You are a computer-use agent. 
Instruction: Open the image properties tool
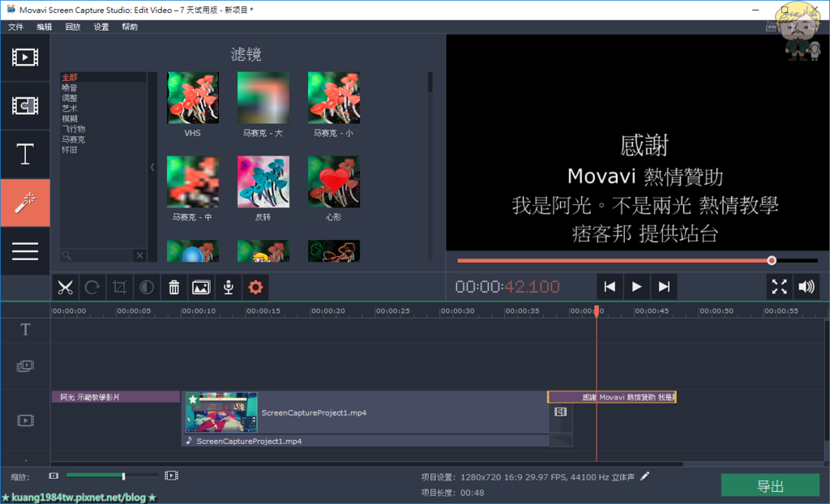201,288
